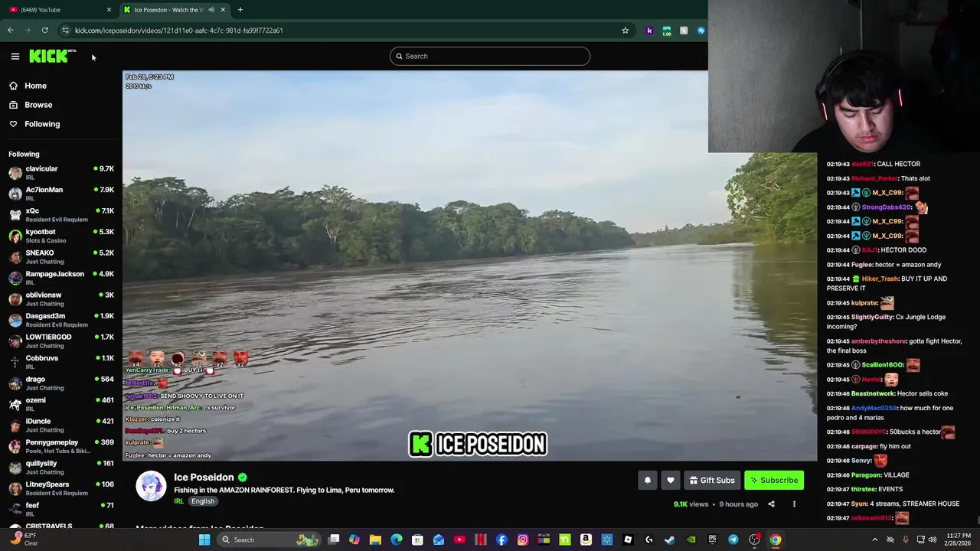This screenshot has height=551, width=980.
Task: Close the YouTube tab
Action: tap(109, 9)
